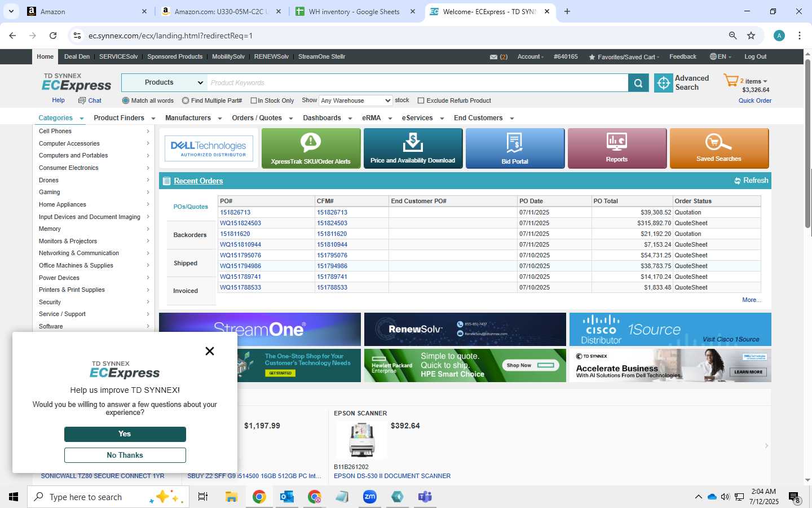Click Log Out in top bar

pos(755,57)
